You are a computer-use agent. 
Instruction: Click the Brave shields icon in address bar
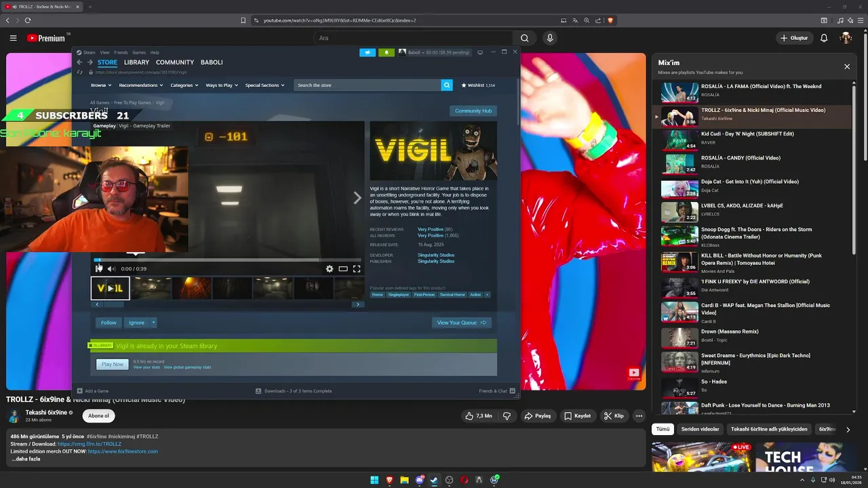610,20
